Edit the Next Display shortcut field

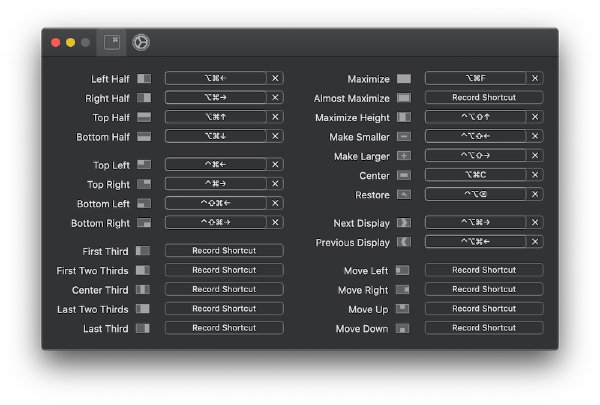pos(476,222)
